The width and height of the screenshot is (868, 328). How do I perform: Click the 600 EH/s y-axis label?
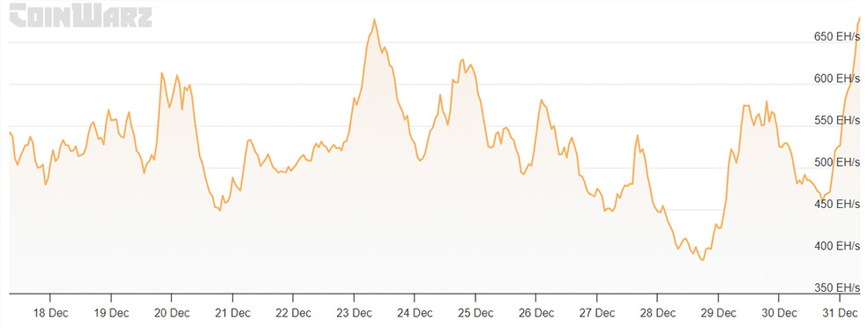click(837, 78)
